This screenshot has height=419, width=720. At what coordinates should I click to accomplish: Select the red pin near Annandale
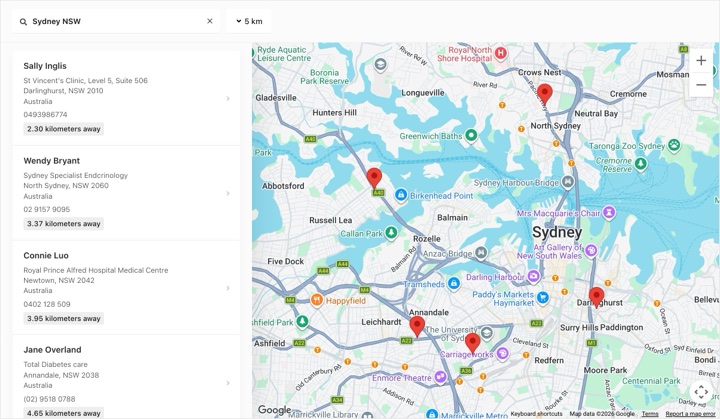click(417, 326)
